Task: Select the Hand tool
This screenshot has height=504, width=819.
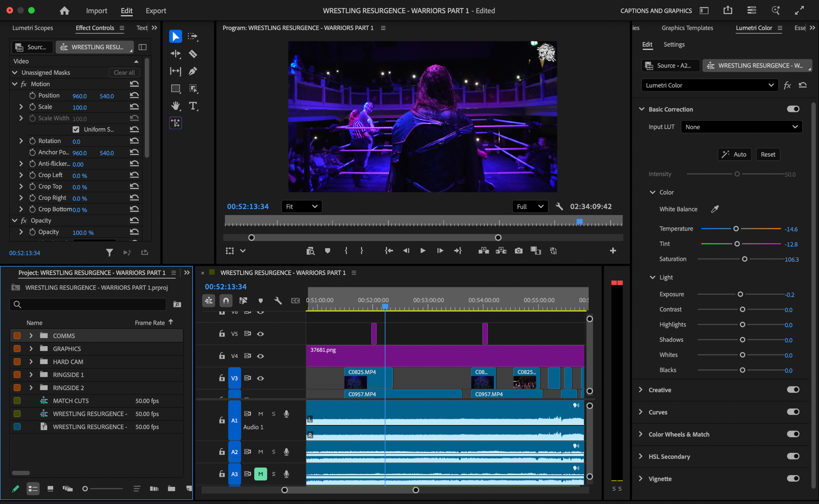Action: click(x=176, y=106)
